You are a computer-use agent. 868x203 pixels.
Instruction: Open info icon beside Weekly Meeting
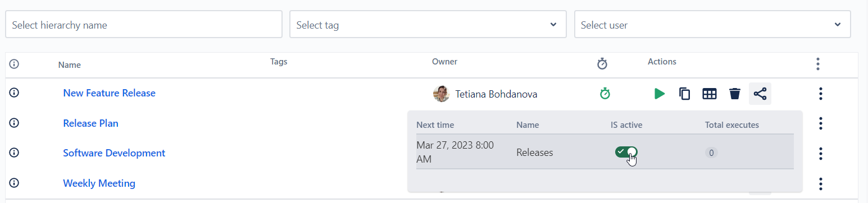click(15, 183)
